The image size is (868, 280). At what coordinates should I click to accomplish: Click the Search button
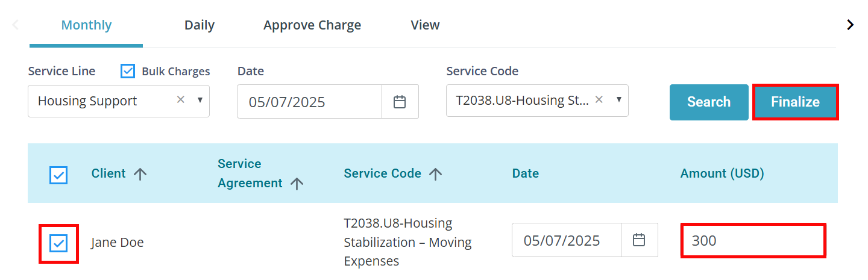709,102
